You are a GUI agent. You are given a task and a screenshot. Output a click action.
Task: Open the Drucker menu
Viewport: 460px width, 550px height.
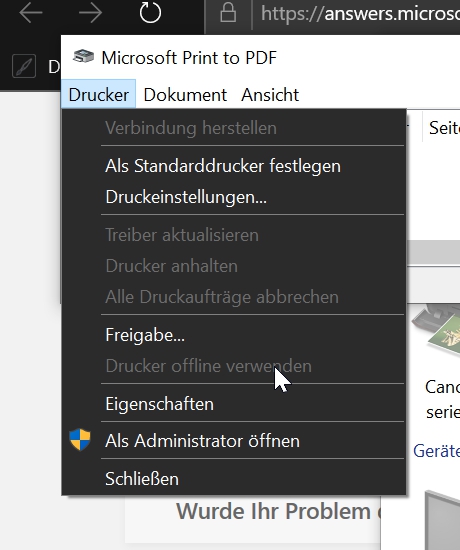[x=99, y=95]
